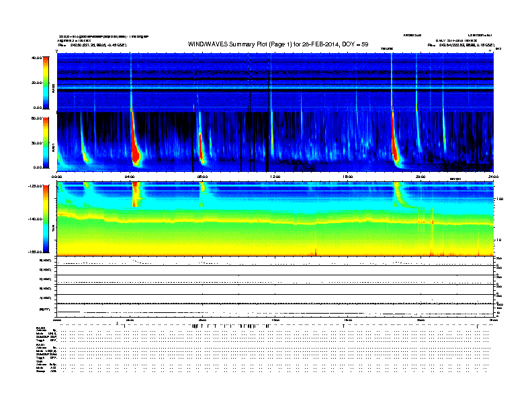
Task: Click the 08:00 tick below RAD1 spectrogram
Action: (202, 177)
